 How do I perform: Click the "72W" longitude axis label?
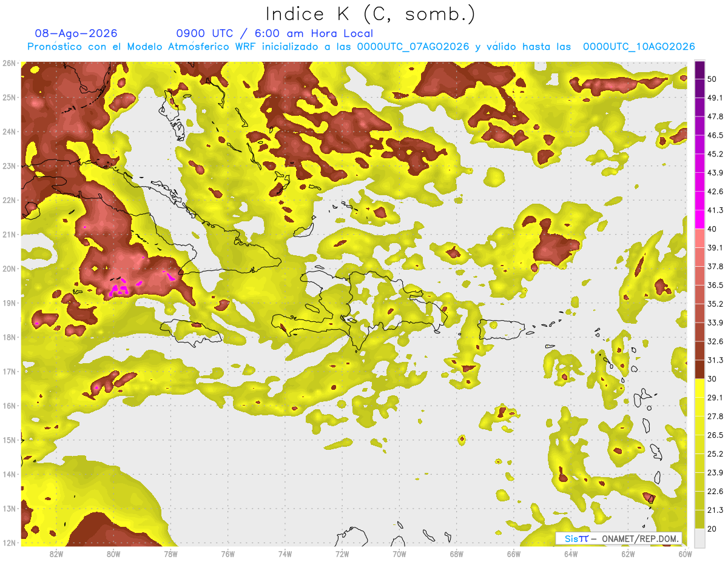point(342,553)
